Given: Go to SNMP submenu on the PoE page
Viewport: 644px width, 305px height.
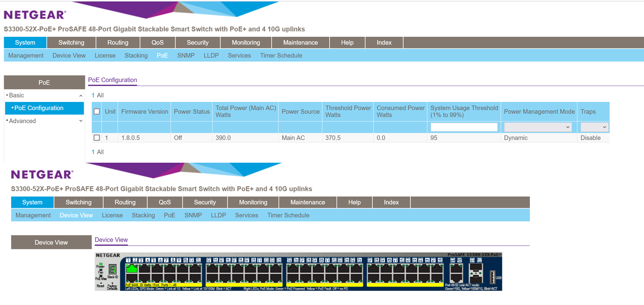Looking at the screenshot, I should click(186, 55).
